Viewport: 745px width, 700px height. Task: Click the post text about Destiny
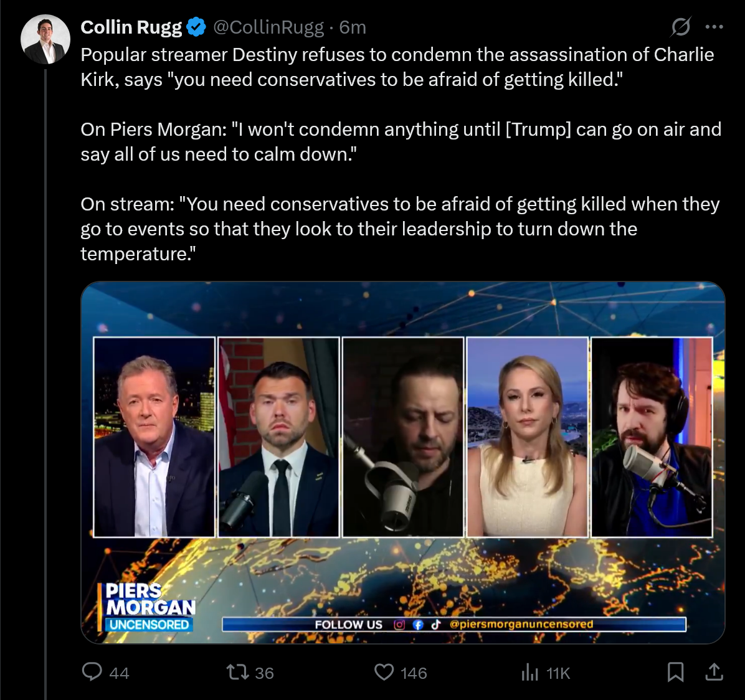pyautogui.click(x=402, y=154)
